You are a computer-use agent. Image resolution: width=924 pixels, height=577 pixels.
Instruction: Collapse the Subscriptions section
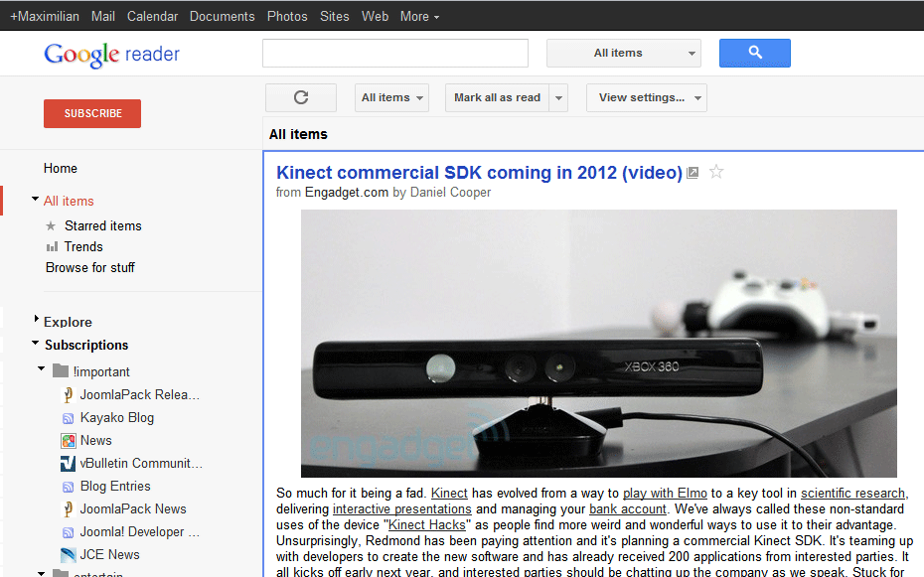(33, 345)
